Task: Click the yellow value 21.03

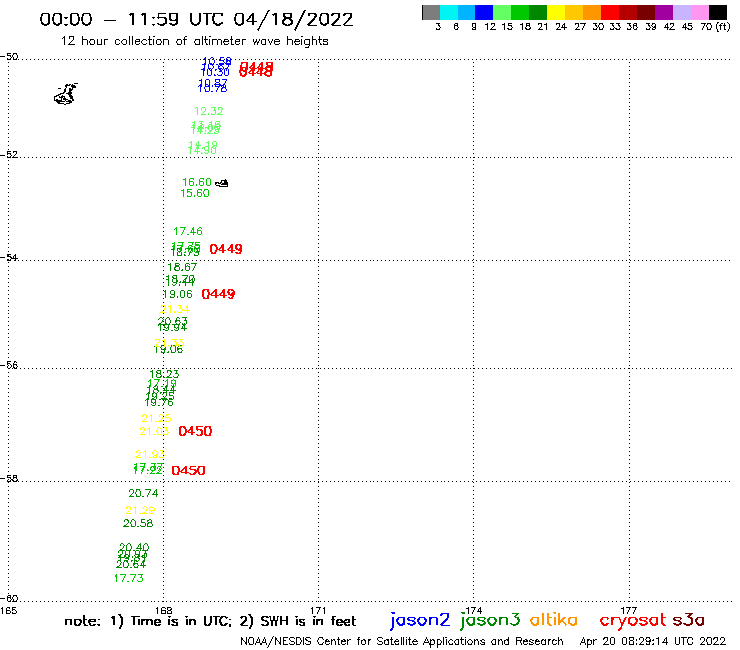Action: (x=154, y=431)
